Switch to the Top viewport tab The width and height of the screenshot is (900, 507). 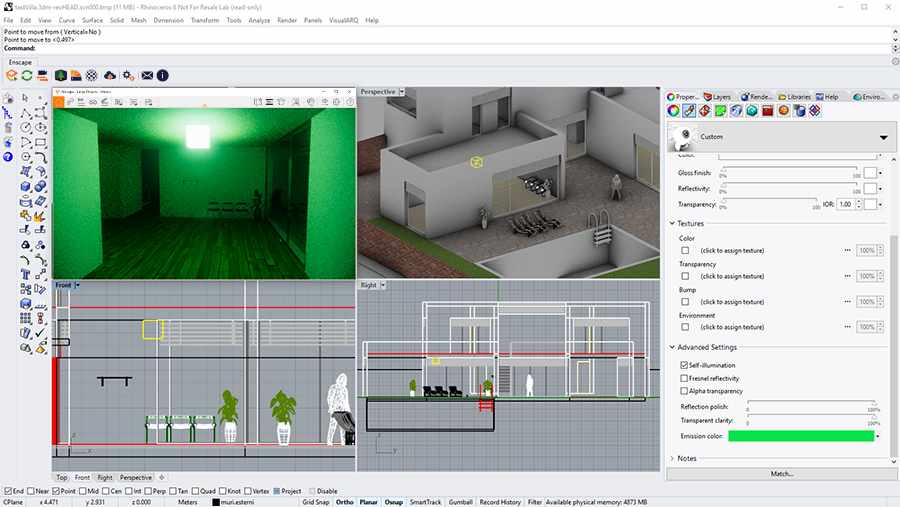62,477
